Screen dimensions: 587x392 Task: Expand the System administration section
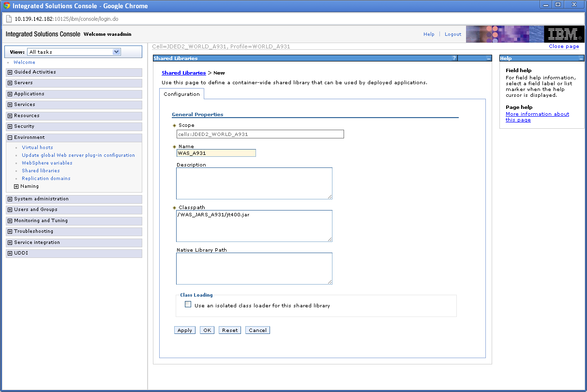click(x=10, y=199)
